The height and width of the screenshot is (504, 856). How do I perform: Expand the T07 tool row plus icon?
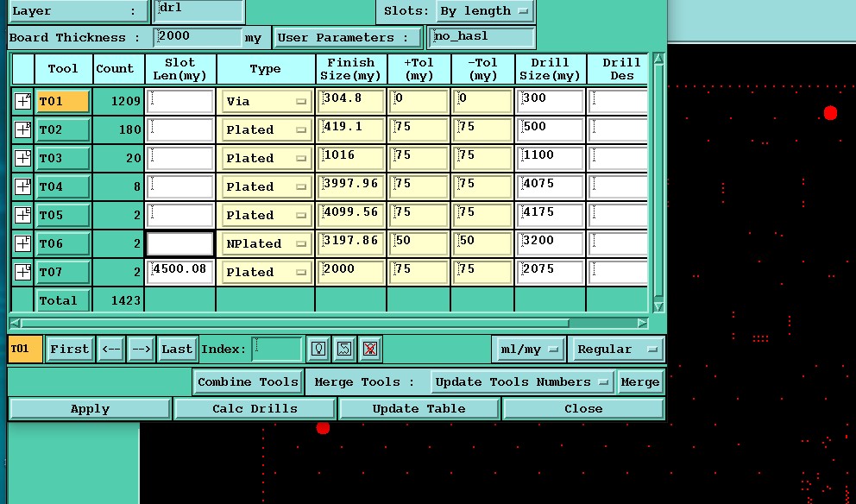23,272
